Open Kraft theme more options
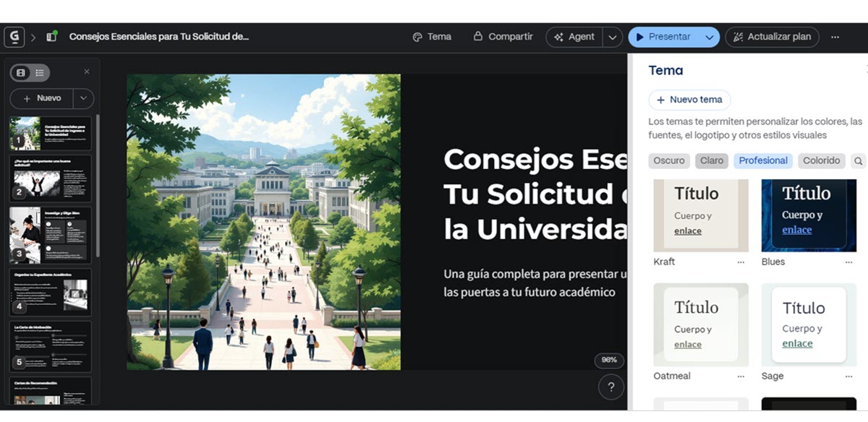This screenshot has width=868, height=422. [741, 262]
